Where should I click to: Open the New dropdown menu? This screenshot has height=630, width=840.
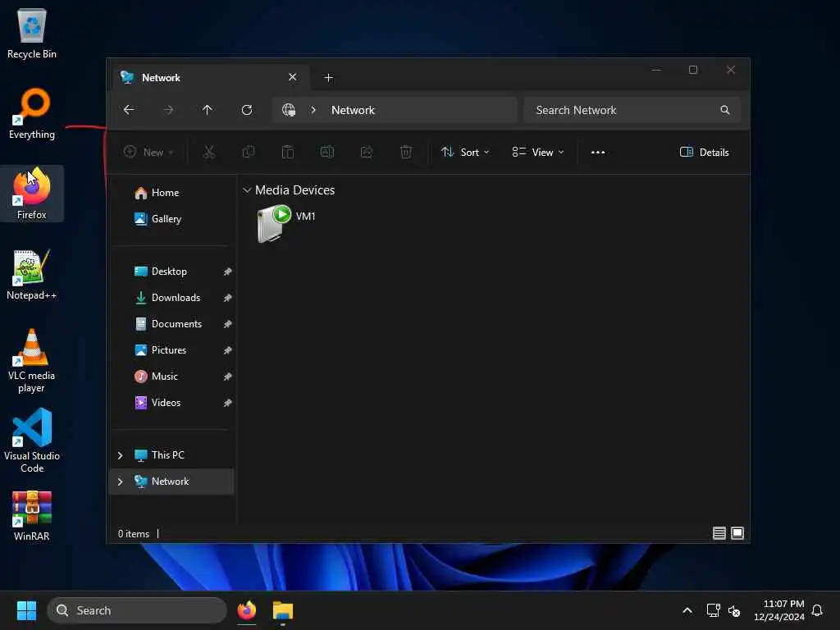(148, 152)
